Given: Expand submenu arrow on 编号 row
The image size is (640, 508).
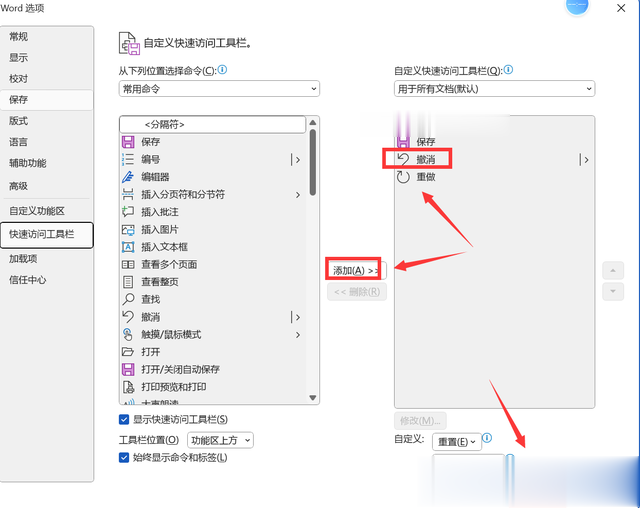Looking at the screenshot, I should [x=296, y=160].
